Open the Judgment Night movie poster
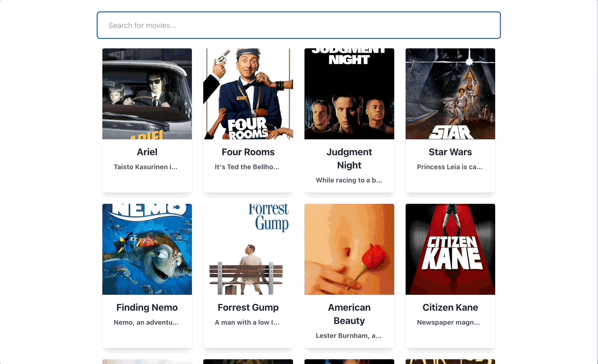Image resolution: width=598 pixels, height=364 pixels. pyautogui.click(x=349, y=93)
